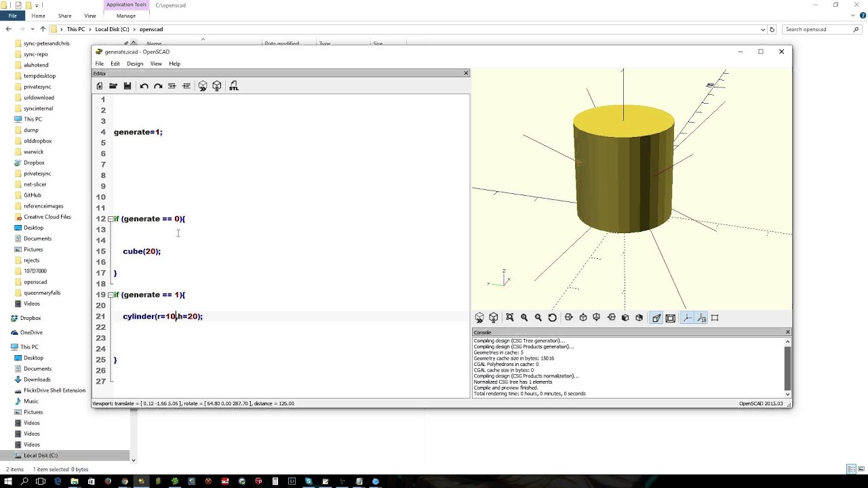
Task: Switch to the Back view
Action: [639, 318]
